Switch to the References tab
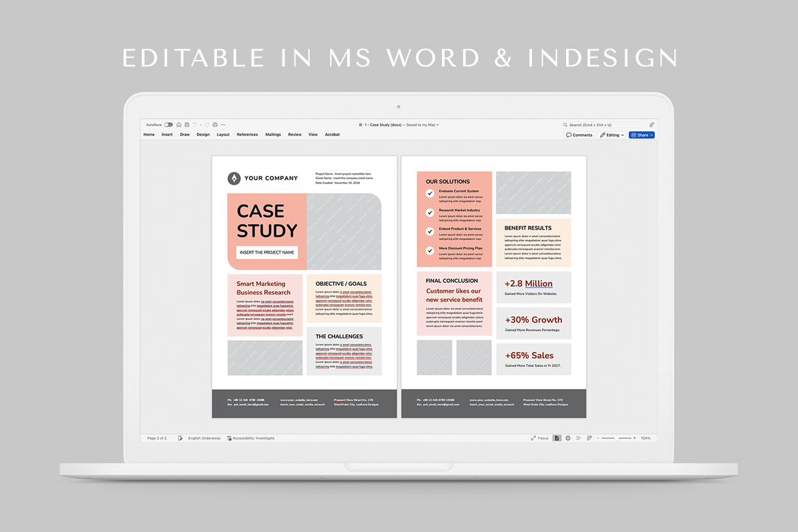Screen dimensions: 798x532 point(247,135)
